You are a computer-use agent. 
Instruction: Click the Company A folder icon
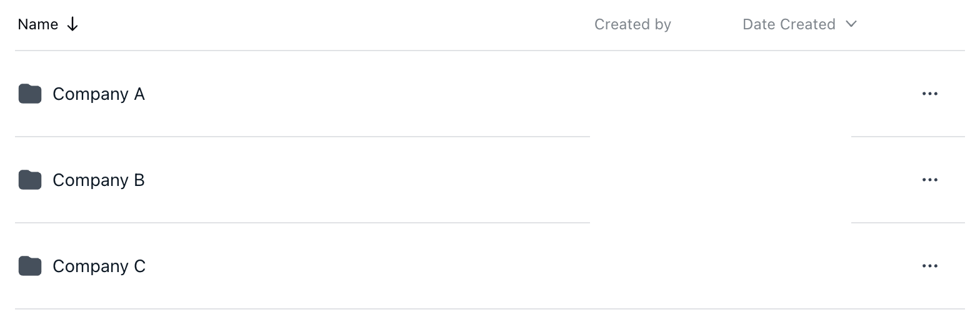click(30, 94)
